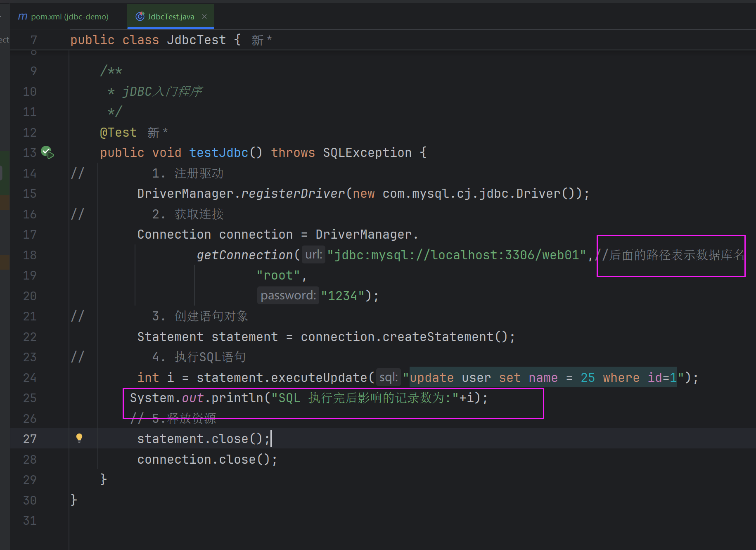
Task: Click the registerDriver method call
Action: pyautogui.click(x=293, y=194)
